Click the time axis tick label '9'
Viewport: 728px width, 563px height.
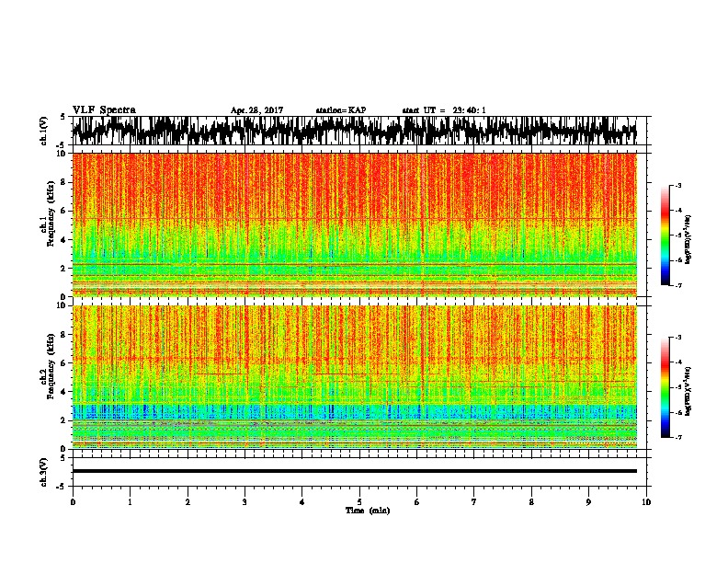588,502
